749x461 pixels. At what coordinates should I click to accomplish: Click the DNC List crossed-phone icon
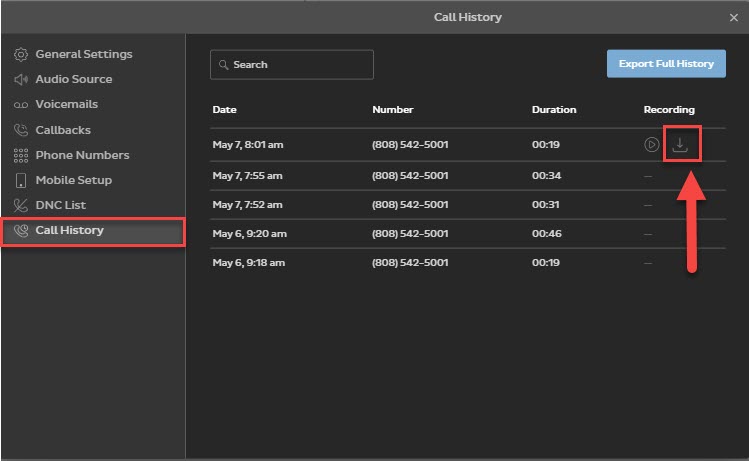coord(20,205)
